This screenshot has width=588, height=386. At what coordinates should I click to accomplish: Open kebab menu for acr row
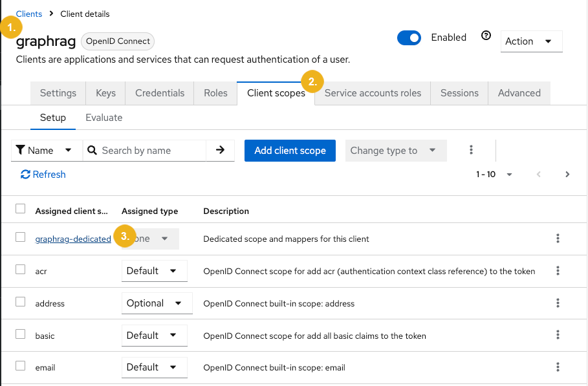coord(558,270)
